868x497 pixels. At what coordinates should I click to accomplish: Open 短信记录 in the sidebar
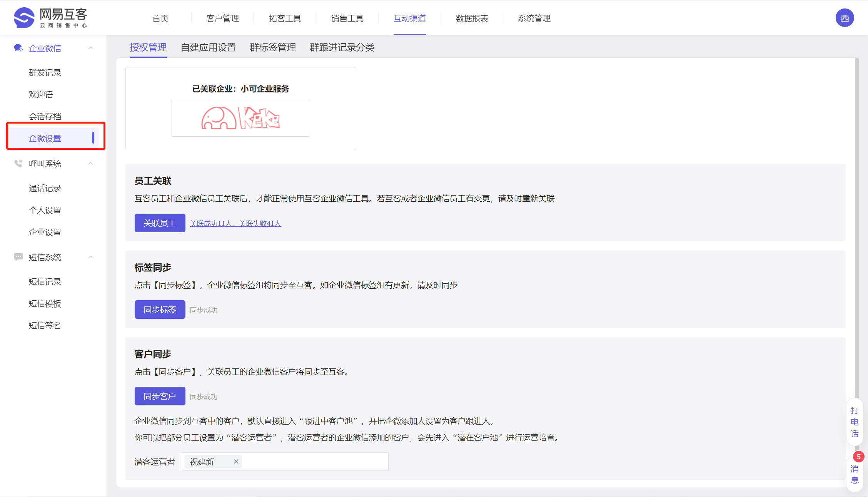click(x=45, y=281)
